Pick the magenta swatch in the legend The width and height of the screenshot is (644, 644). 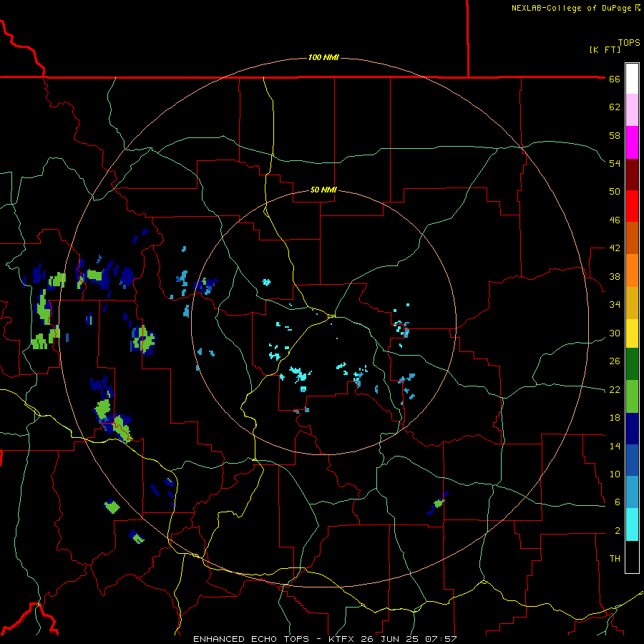click(632, 142)
